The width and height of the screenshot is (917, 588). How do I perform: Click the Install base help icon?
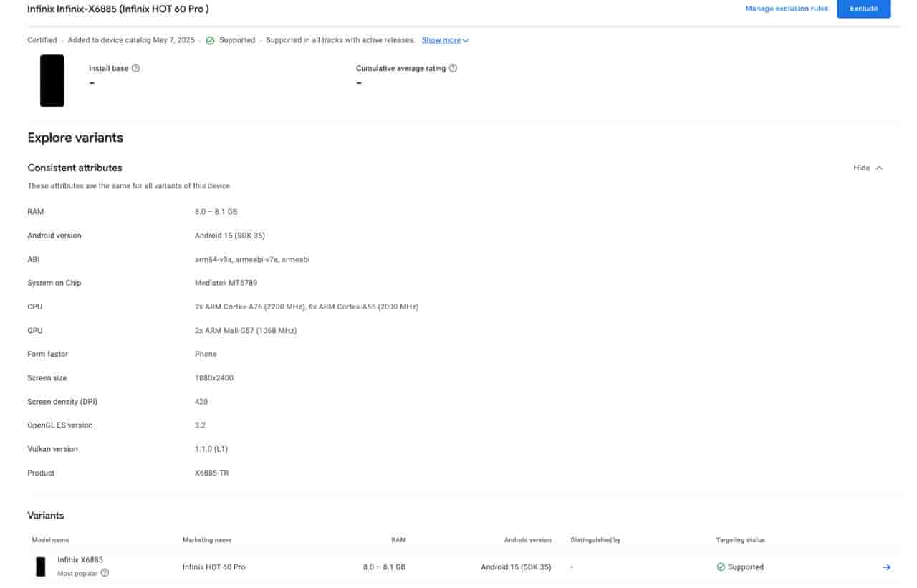click(136, 69)
